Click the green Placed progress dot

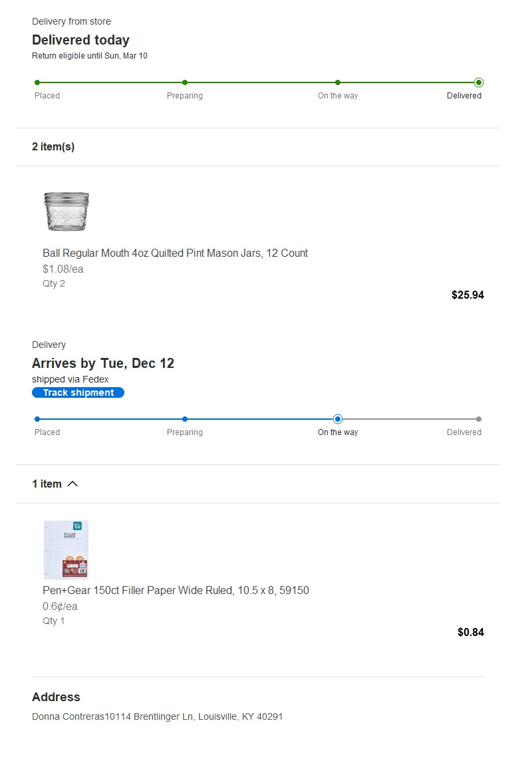37,82
